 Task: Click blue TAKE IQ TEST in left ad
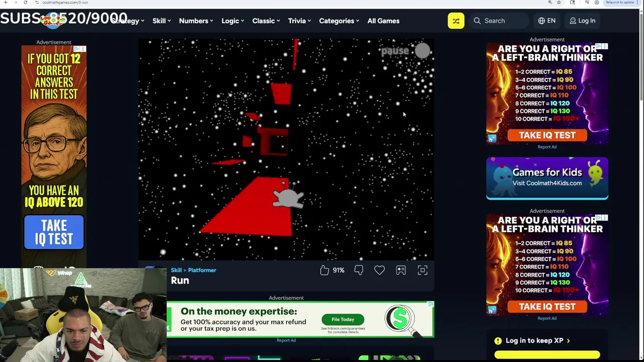(x=54, y=232)
